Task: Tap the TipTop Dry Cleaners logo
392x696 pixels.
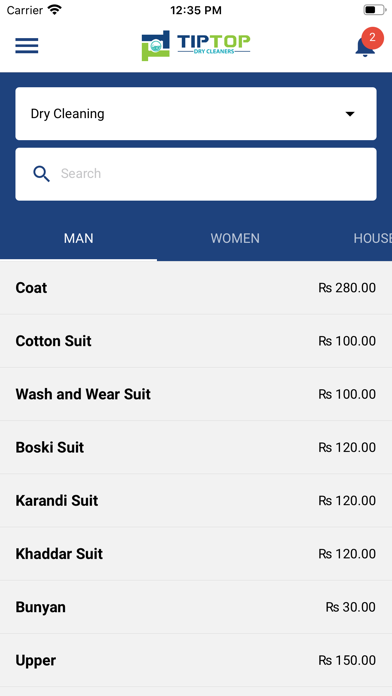Action: [196, 45]
